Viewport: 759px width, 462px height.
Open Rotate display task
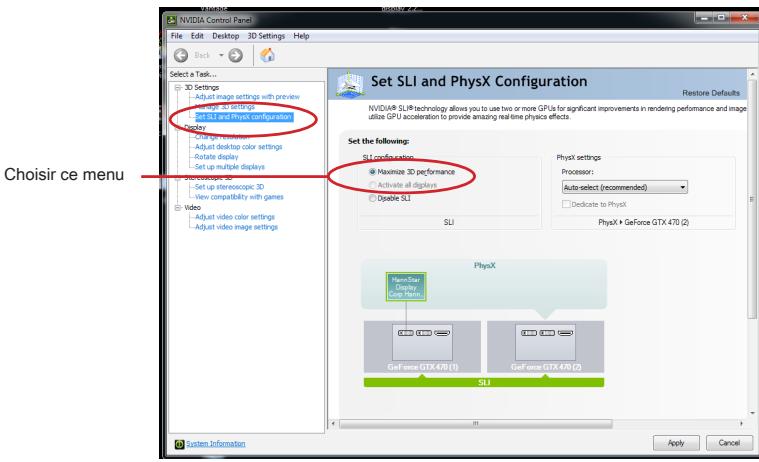(216, 157)
